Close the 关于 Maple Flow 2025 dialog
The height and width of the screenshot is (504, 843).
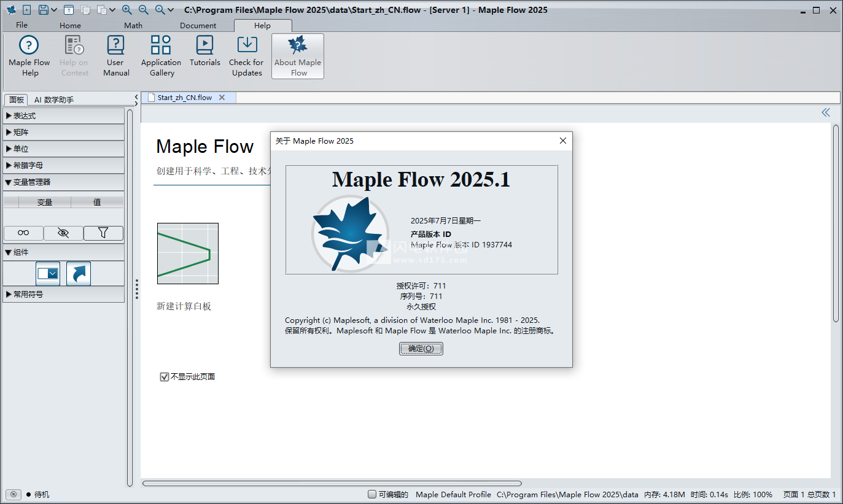tap(563, 141)
